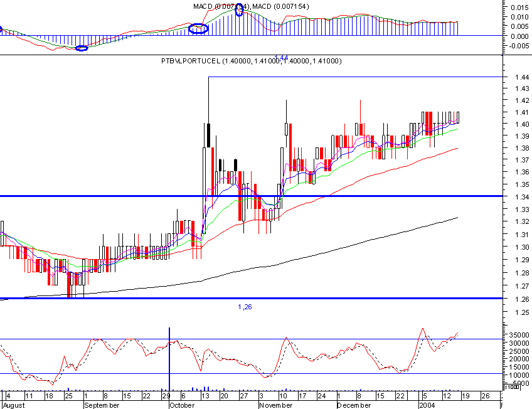Click 1.26 on the price axis
Viewport: 532px width, 409px height.
[x=522, y=299]
